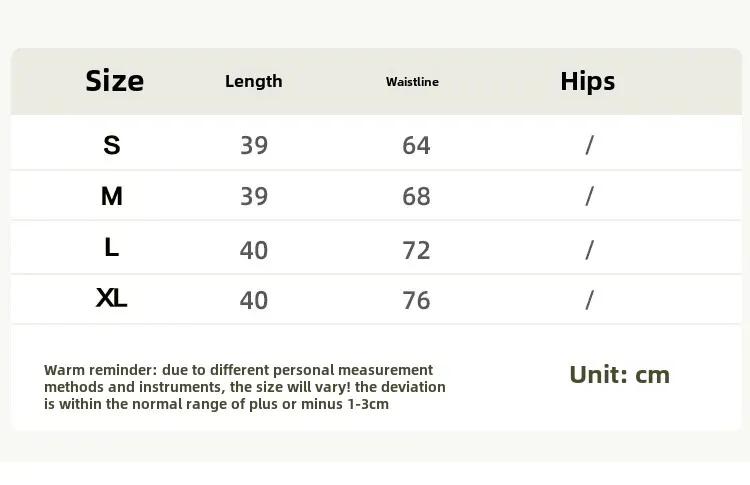The height and width of the screenshot is (485, 750).
Task: Select the L size row label
Action: click(111, 247)
